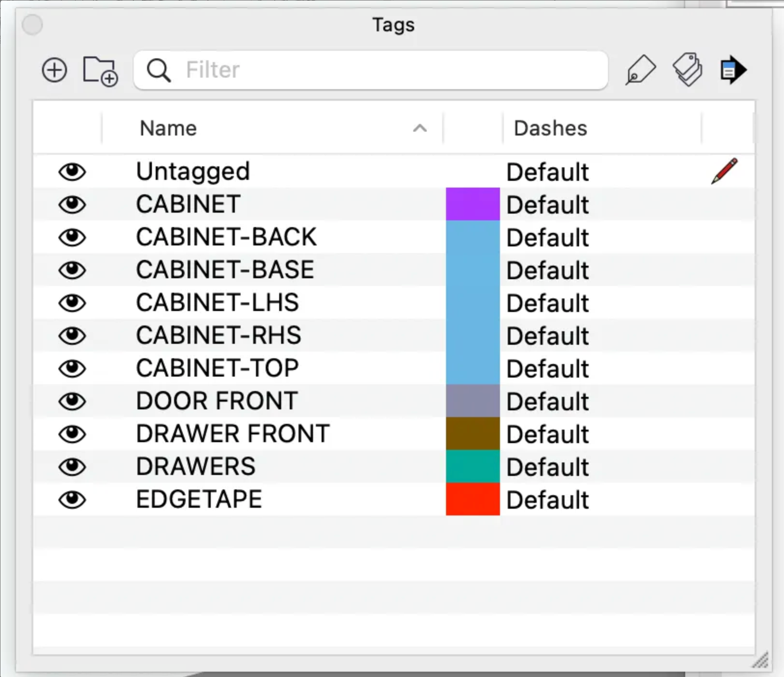Open Dashes dropdown for CABINET-BACK
784x677 pixels.
(547, 238)
